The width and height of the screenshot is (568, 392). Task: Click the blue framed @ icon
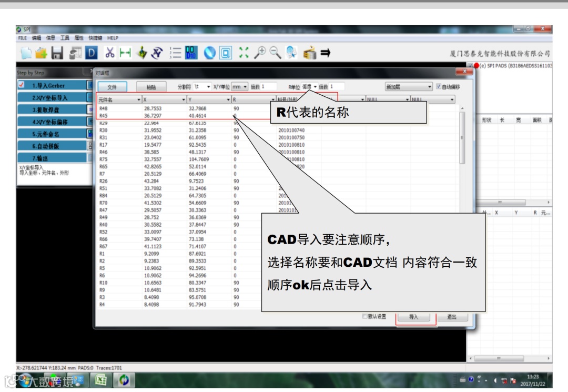225,53
